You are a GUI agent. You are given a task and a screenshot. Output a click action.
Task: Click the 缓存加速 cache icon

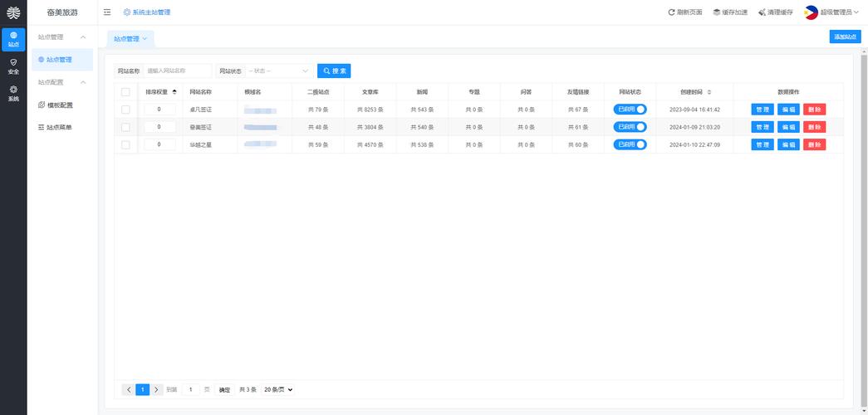point(716,12)
